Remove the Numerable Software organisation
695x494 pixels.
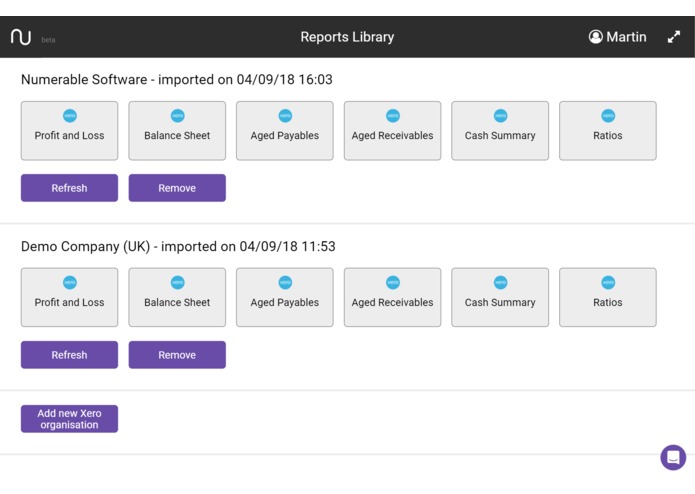click(177, 188)
